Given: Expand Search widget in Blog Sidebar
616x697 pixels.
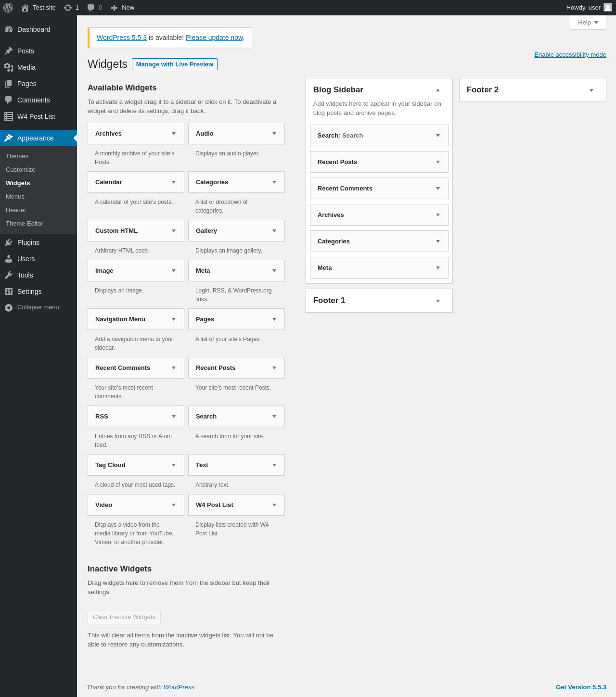Looking at the screenshot, I should [438, 136].
